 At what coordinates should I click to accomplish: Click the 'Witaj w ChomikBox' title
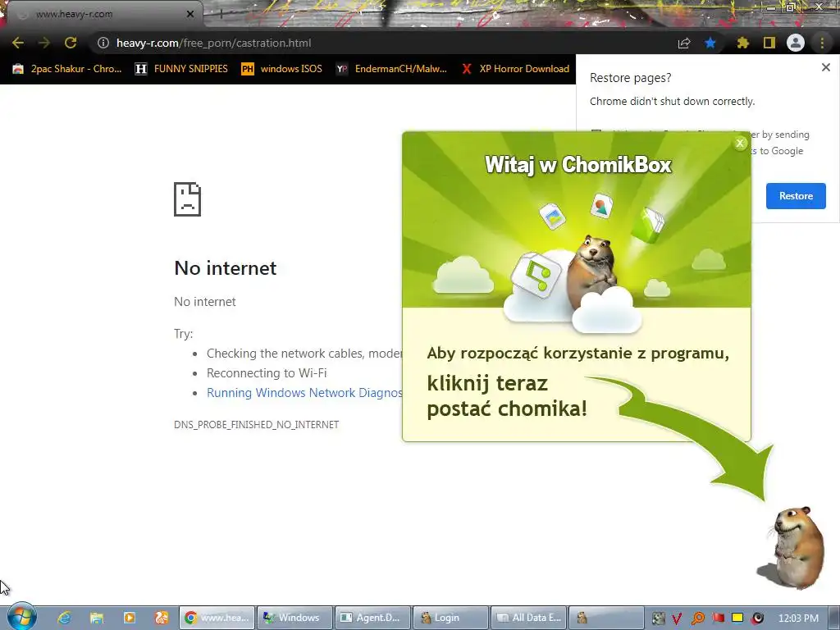[577, 164]
